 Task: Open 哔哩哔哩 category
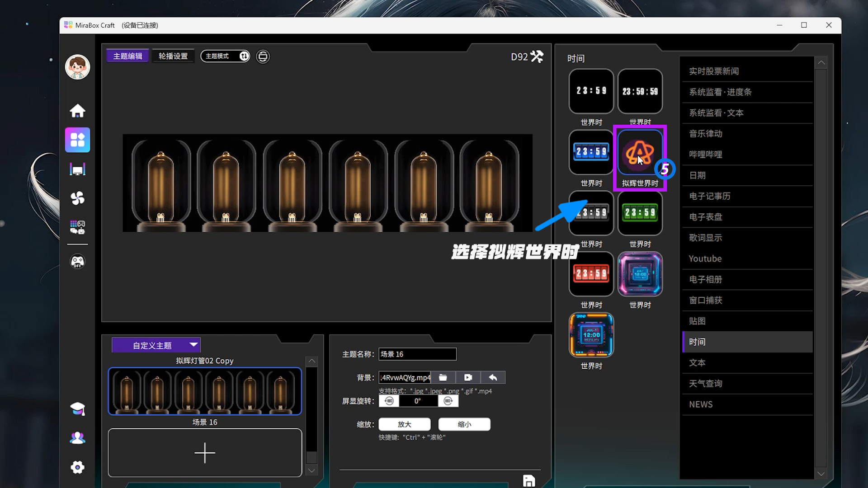tap(747, 154)
